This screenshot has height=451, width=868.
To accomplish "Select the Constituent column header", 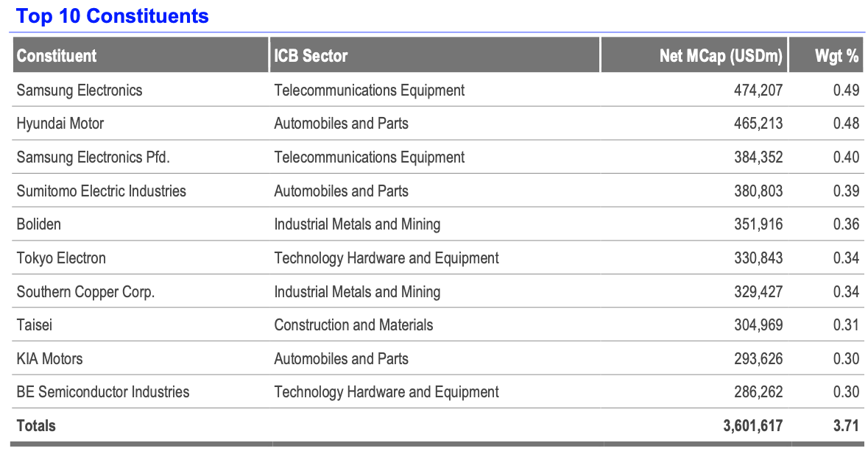I will click(57, 56).
